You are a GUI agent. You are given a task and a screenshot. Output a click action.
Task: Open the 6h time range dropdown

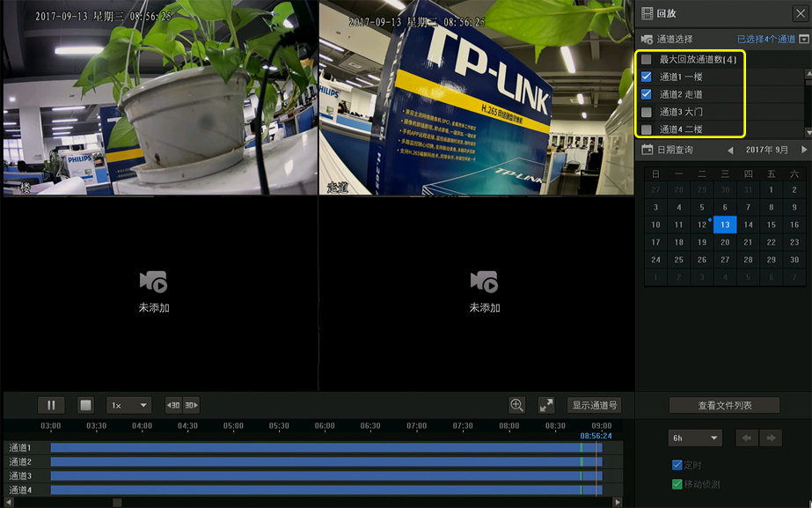(x=695, y=438)
